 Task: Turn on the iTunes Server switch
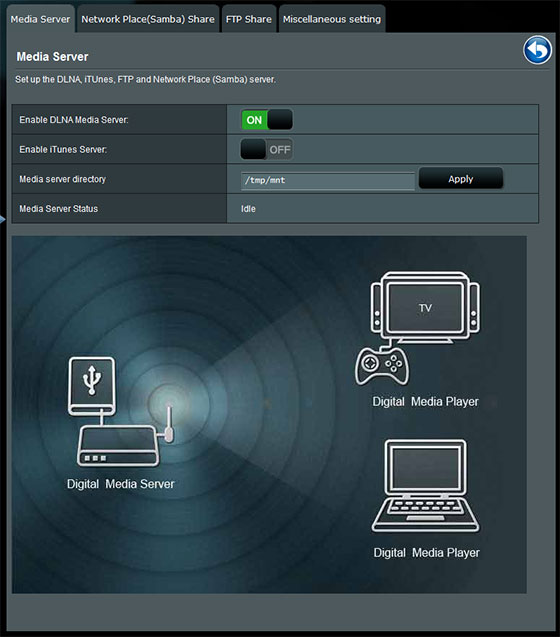click(267, 150)
